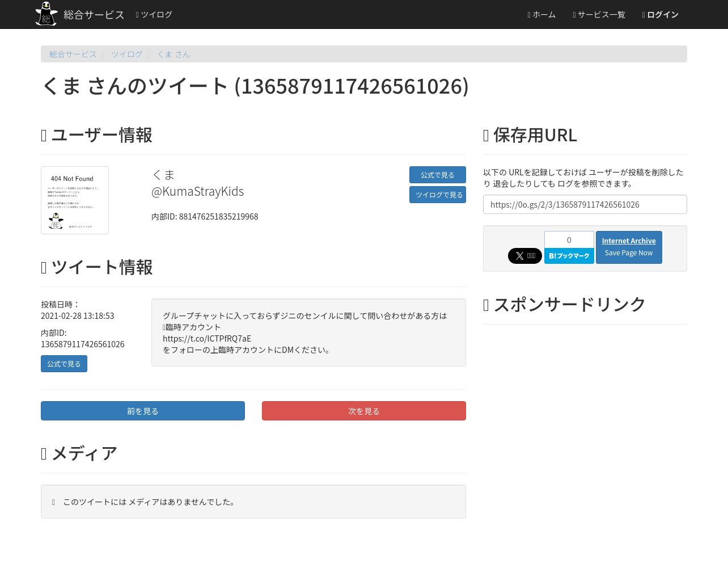Viewport: 728px width, 581px height.
Task: Click the ツイート情報 heading
Action: (x=97, y=267)
